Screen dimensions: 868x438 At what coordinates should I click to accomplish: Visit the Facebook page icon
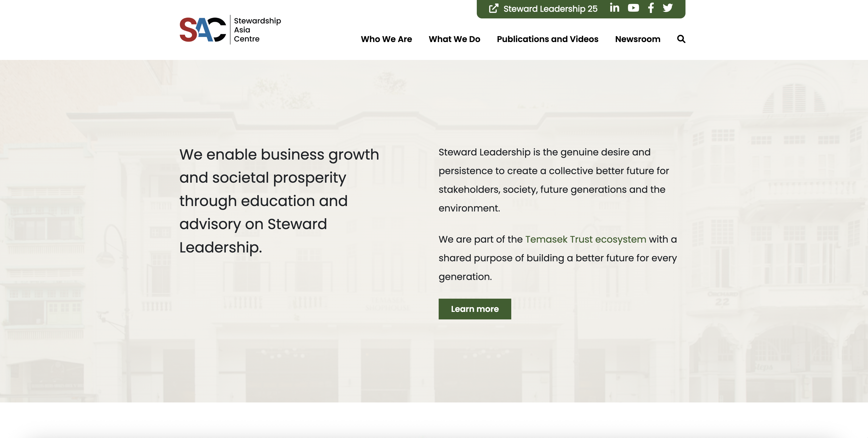pyautogui.click(x=651, y=8)
